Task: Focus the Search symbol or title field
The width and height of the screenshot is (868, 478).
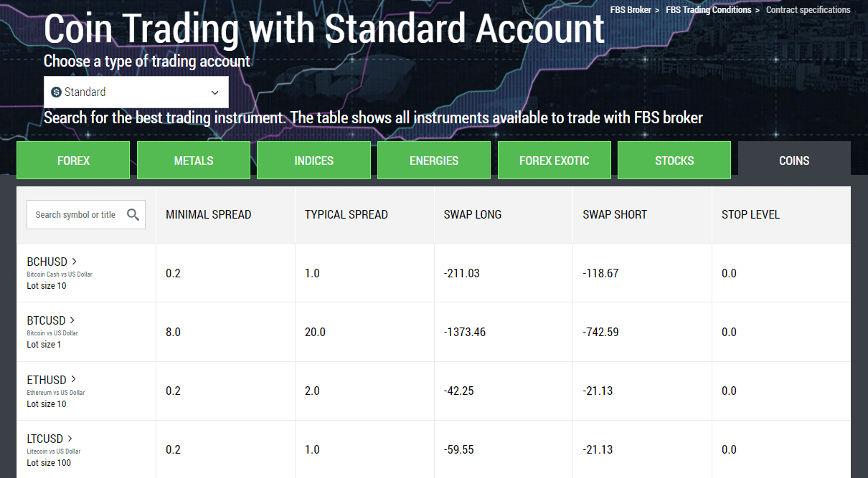Action: 86,214
